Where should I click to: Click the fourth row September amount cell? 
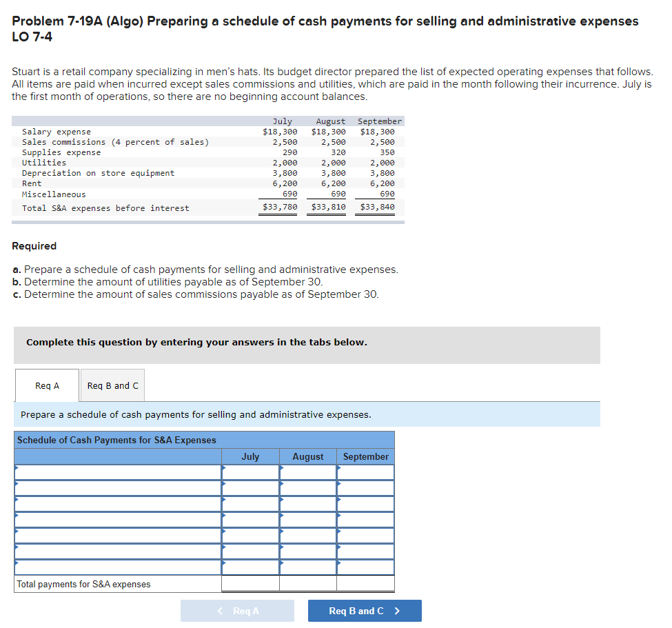[366, 519]
